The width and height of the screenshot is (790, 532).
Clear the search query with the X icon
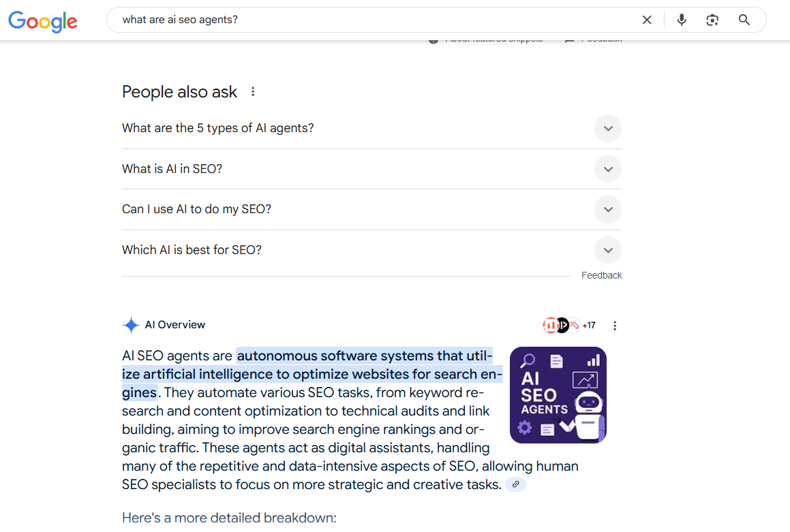646,20
